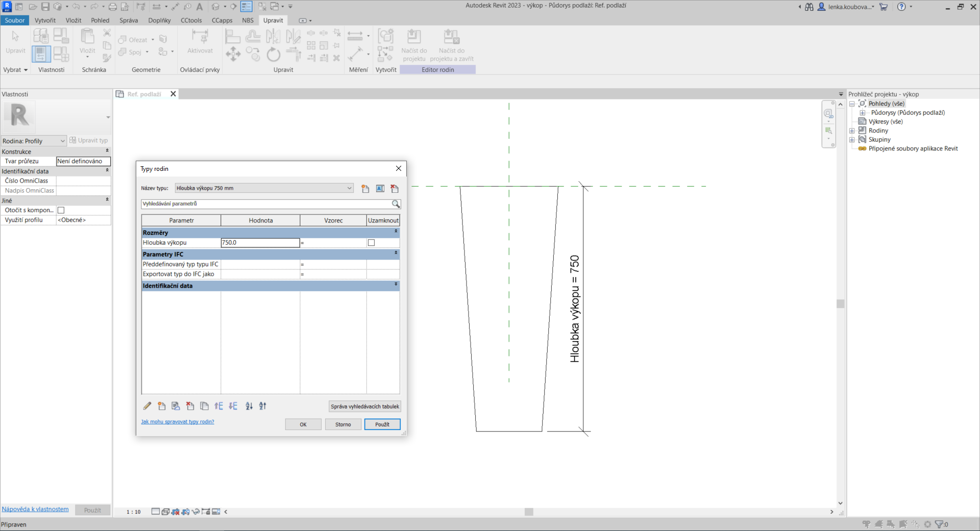Click the new family type icon
Screen dimensions: 980x531
point(365,189)
